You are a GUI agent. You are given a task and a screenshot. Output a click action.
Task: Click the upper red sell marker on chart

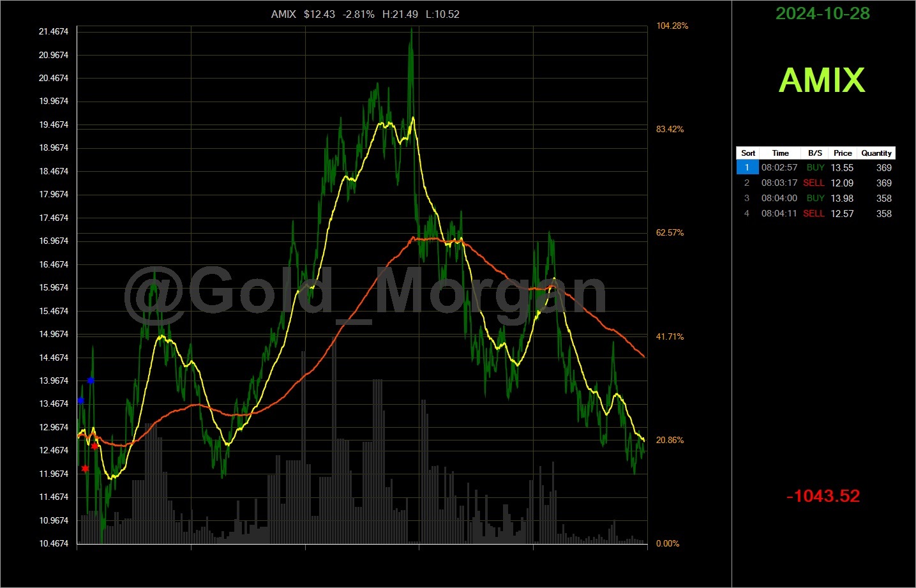point(94,446)
